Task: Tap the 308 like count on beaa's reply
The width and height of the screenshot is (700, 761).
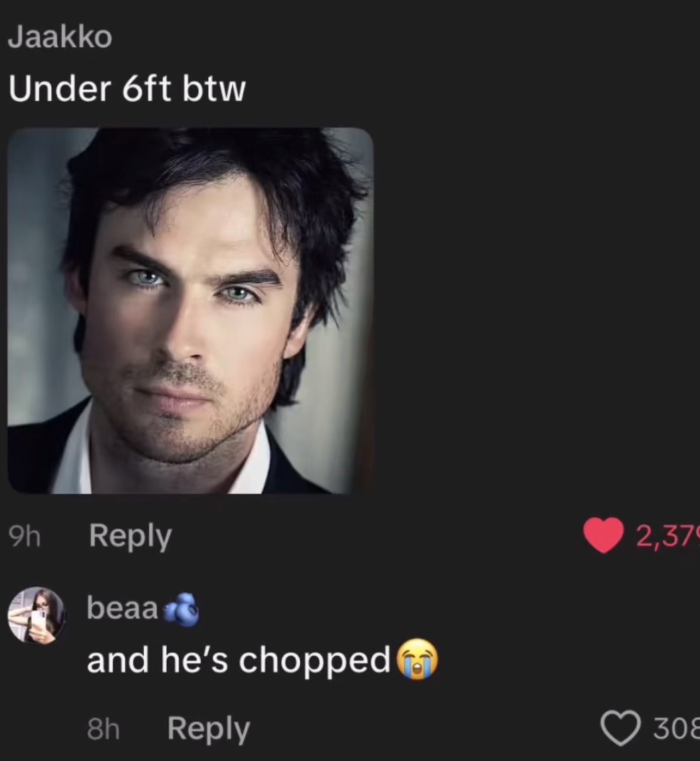Action: (676, 728)
